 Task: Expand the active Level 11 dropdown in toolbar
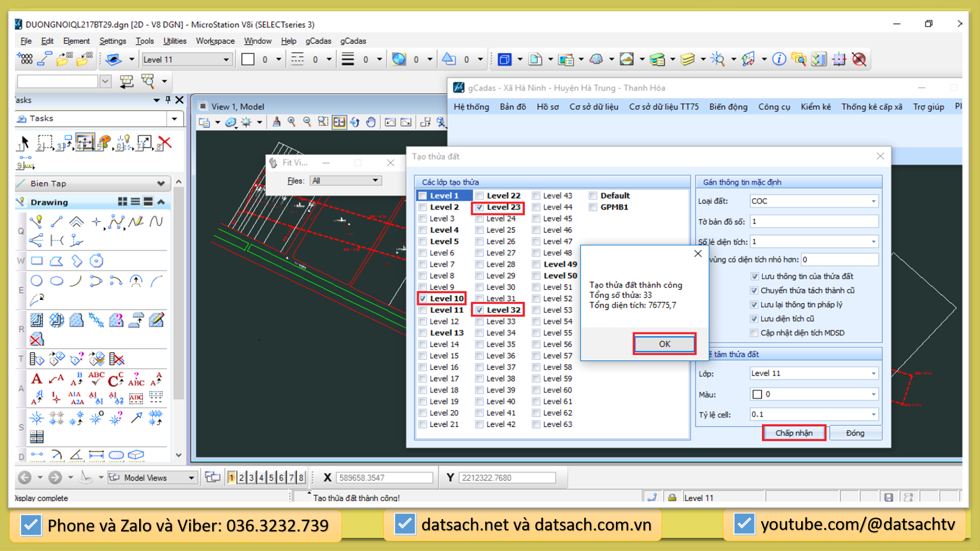226,60
